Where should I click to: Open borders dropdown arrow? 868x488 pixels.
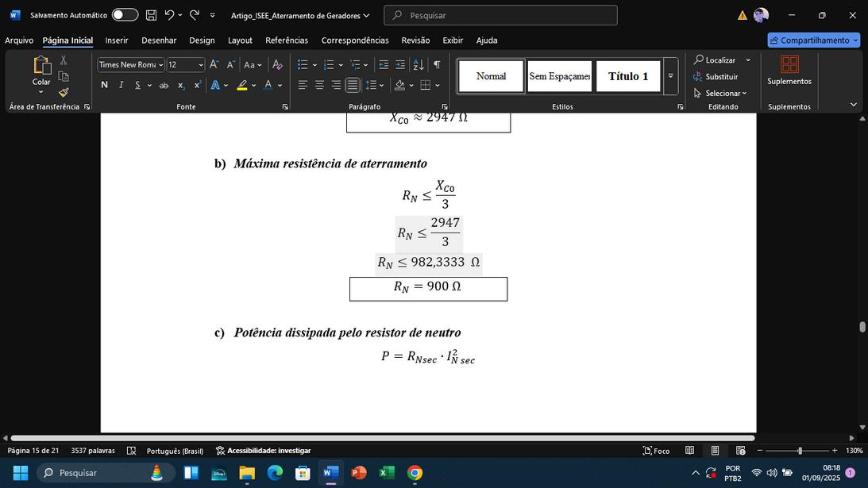pyautogui.click(x=438, y=85)
